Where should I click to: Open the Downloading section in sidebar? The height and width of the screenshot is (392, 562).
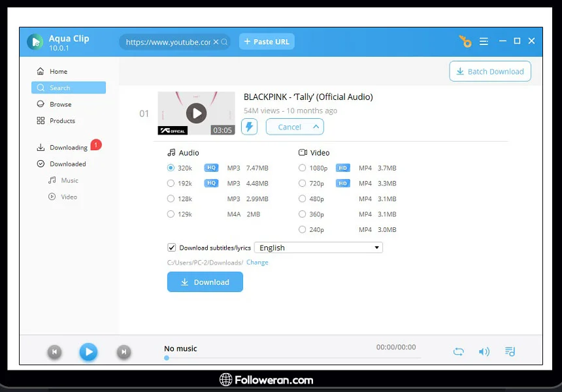tap(68, 148)
